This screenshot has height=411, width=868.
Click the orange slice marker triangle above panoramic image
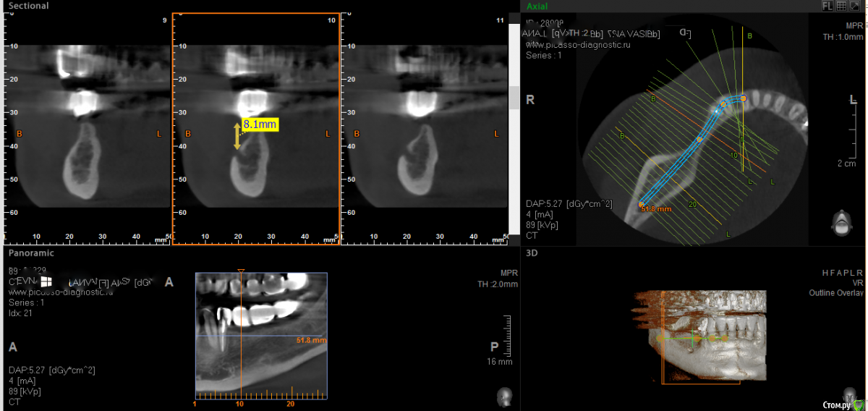(241, 271)
